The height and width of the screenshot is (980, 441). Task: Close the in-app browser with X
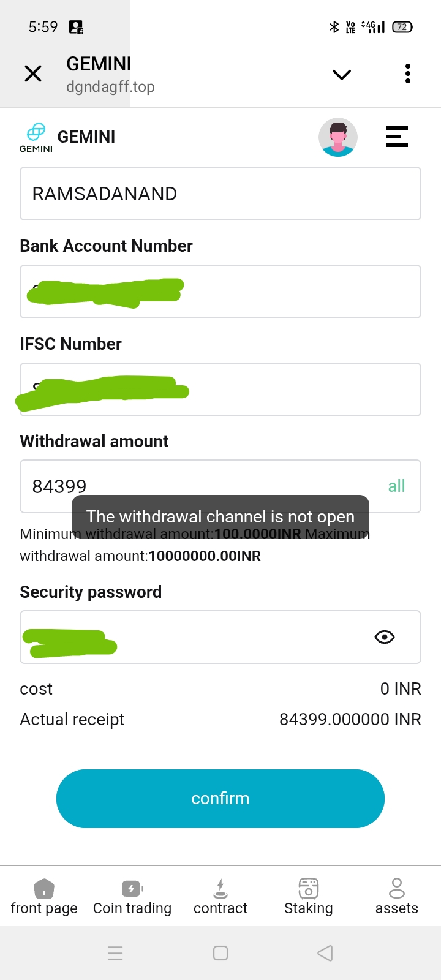(33, 74)
